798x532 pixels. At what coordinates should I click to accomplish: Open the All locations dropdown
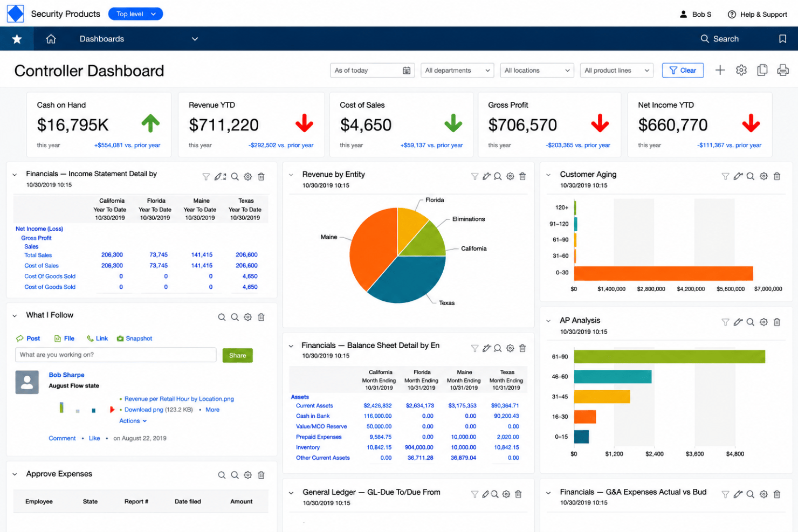click(536, 71)
